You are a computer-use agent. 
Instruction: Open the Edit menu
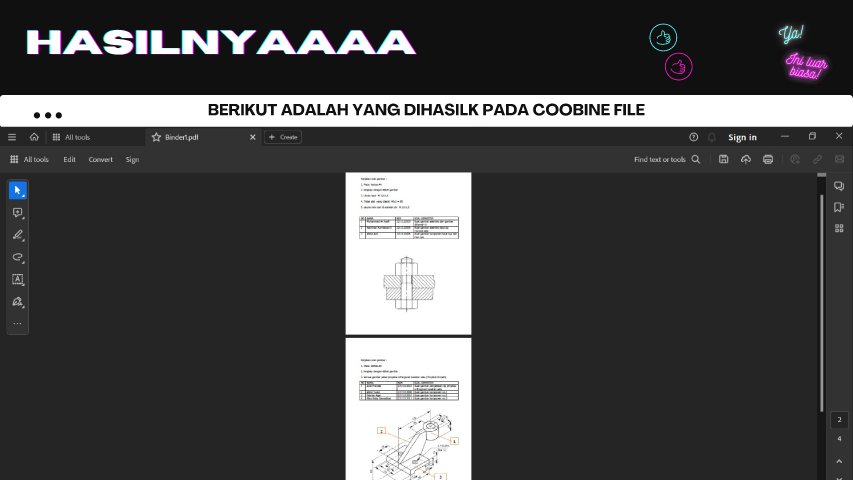(69, 159)
